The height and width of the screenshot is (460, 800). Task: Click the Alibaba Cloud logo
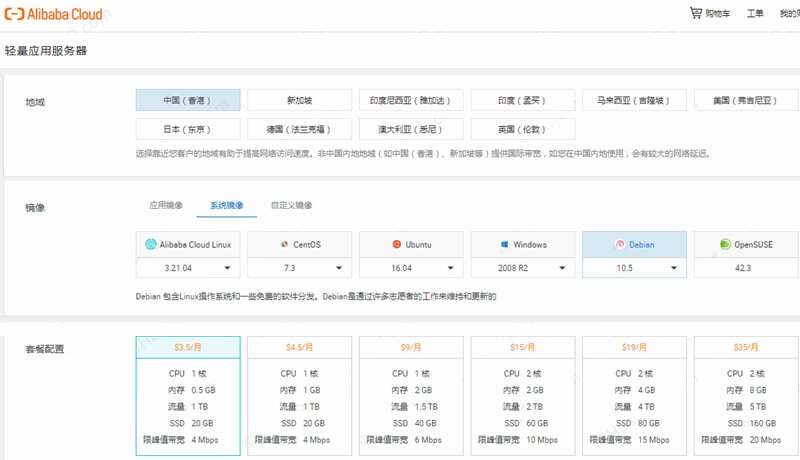(54, 14)
